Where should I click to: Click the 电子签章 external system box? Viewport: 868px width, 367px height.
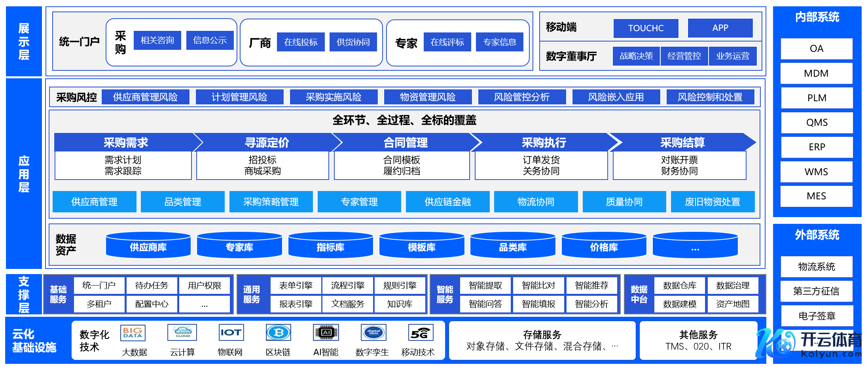tap(817, 316)
